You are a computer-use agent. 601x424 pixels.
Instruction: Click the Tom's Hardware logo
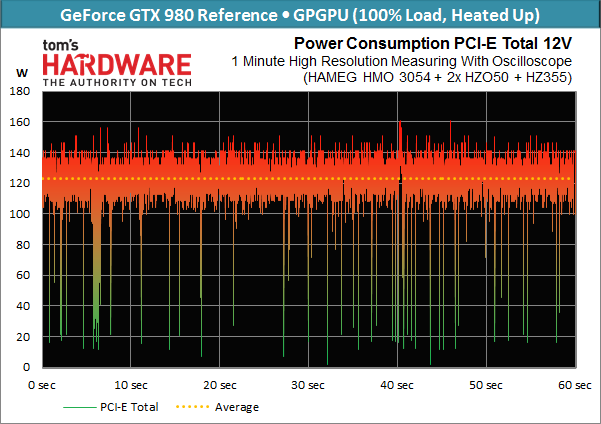coord(117,63)
